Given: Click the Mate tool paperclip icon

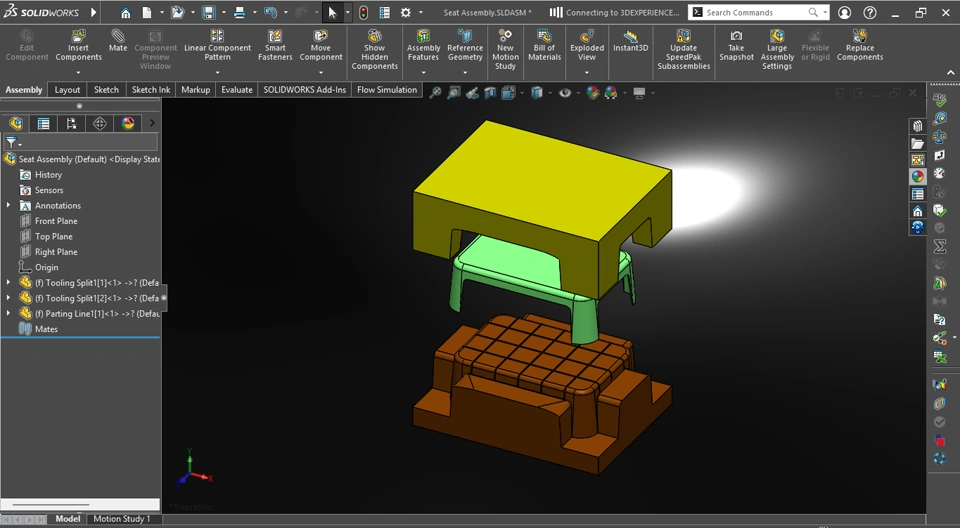Looking at the screenshot, I should (x=118, y=36).
